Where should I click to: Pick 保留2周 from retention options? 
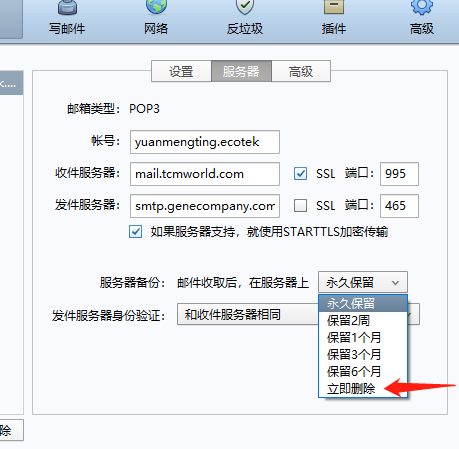(348, 321)
